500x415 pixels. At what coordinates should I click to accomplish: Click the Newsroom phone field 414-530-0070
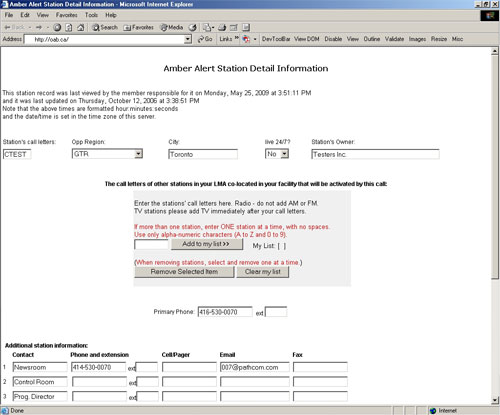pos(98,367)
